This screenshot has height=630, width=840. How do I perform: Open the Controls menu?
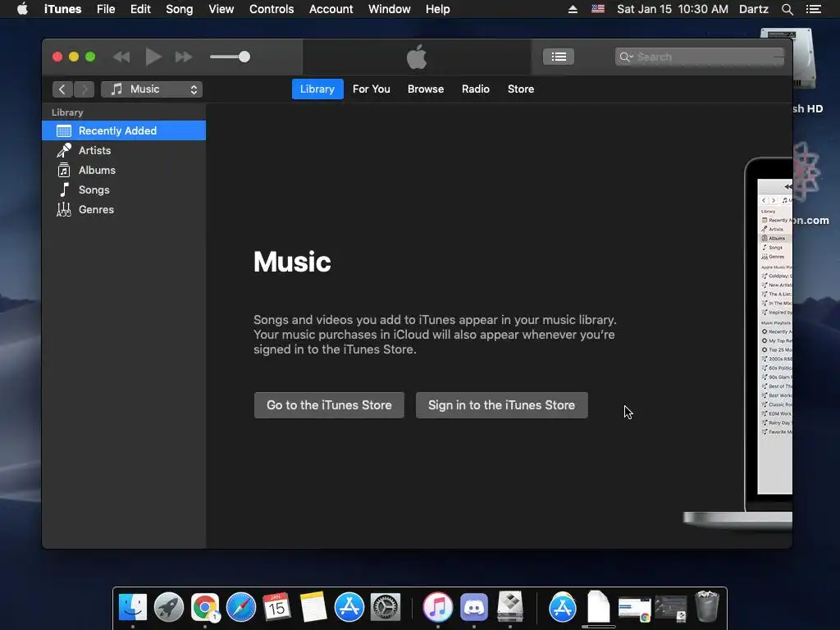pyautogui.click(x=272, y=9)
